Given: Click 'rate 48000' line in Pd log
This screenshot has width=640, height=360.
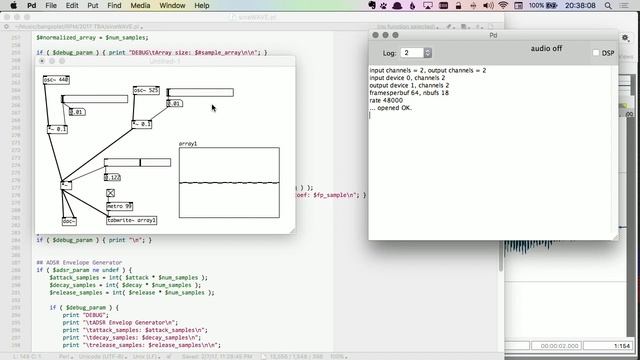Looking at the screenshot, I should (x=386, y=100).
